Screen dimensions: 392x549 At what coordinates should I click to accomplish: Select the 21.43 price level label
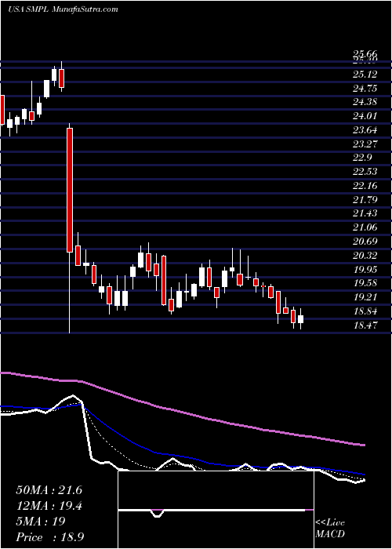365,213
